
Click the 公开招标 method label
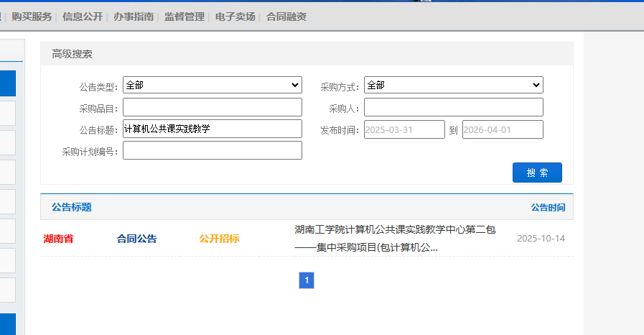pos(219,239)
